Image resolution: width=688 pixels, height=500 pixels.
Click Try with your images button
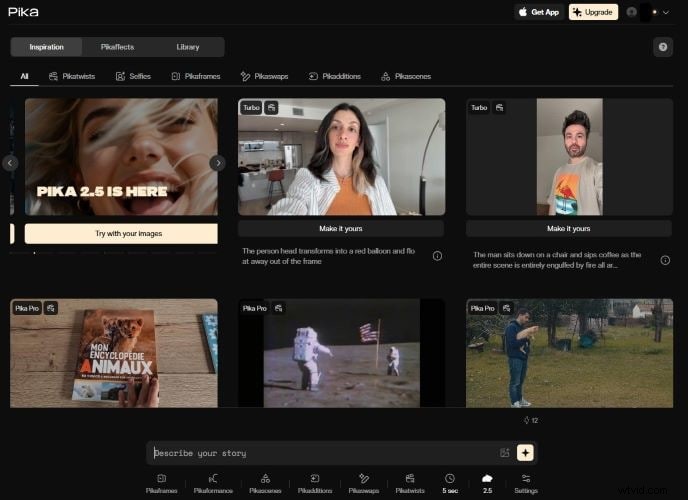(x=121, y=234)
